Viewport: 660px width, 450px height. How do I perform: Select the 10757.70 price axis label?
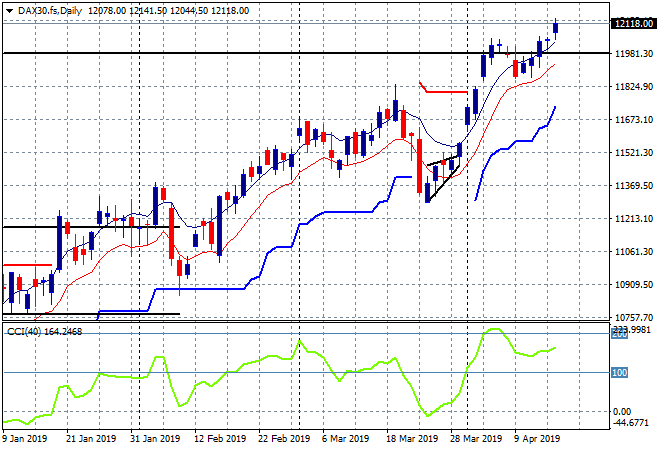click(634, 317)
